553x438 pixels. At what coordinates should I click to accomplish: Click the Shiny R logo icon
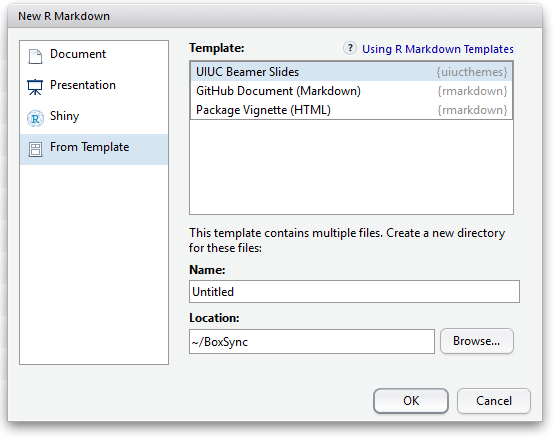35,118
